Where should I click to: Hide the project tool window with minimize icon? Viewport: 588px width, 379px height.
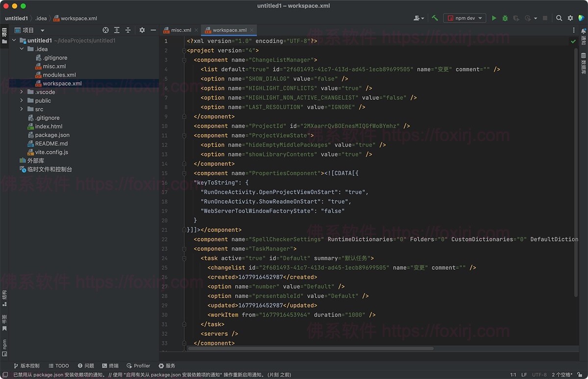[153, 30]
